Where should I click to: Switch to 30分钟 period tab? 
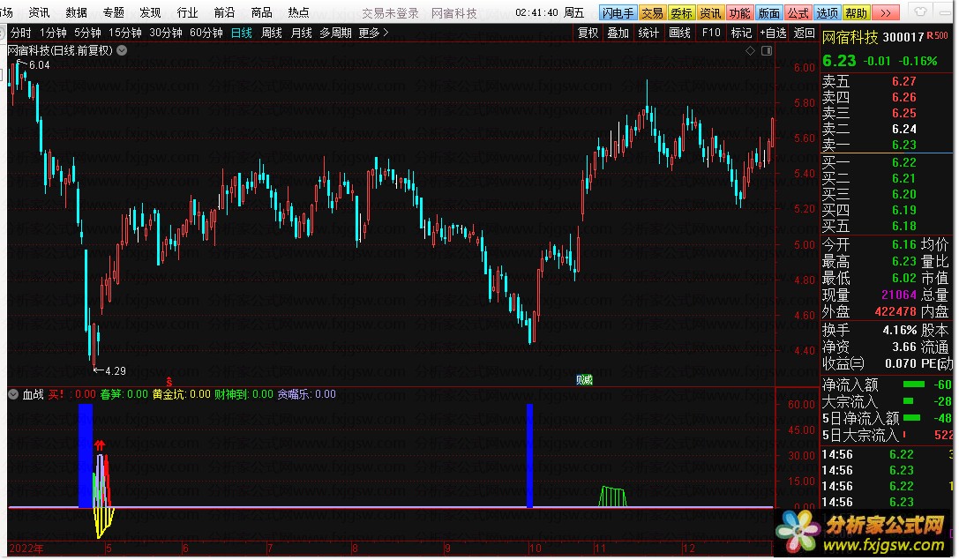pyautogui.click(x=165, y=33)
